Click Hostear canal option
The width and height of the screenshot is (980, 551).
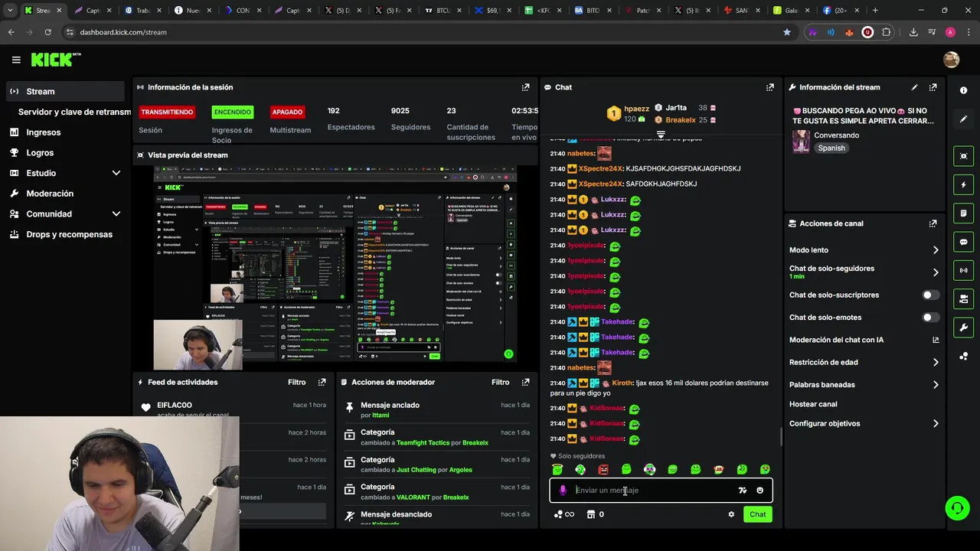pyautogui.click(x=813, y=404)
